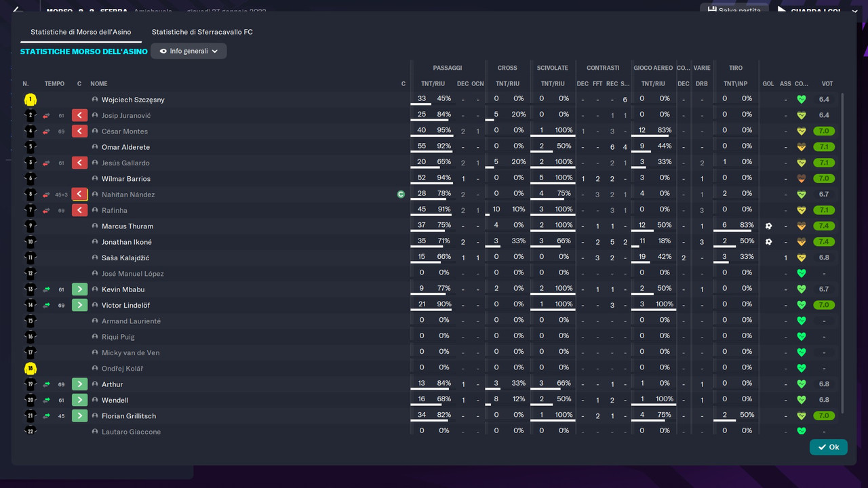Click the condition heart icon on Omar Alderete's row

pos(801,147)
